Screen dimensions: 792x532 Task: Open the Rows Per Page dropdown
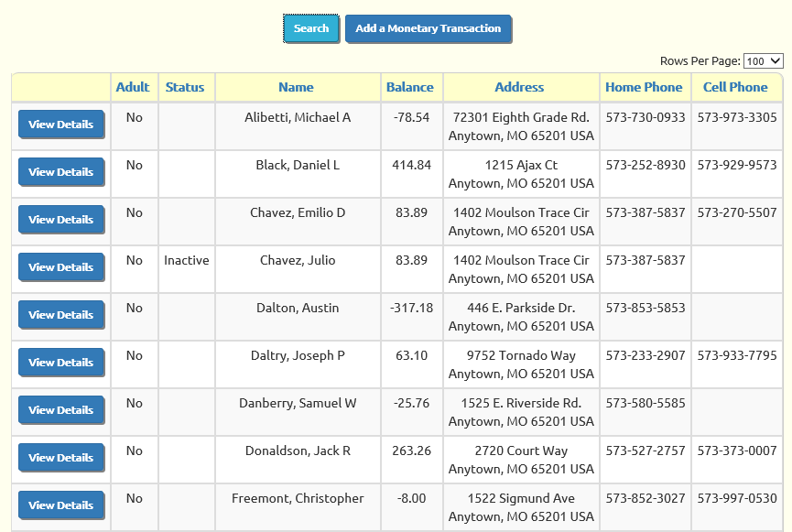pyautogui.click(x=763, y=61)
